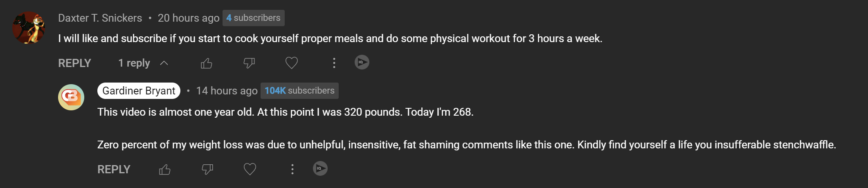
Task: Reply to Gardiner Bryant's comment
Action: (x=114, y=170)
